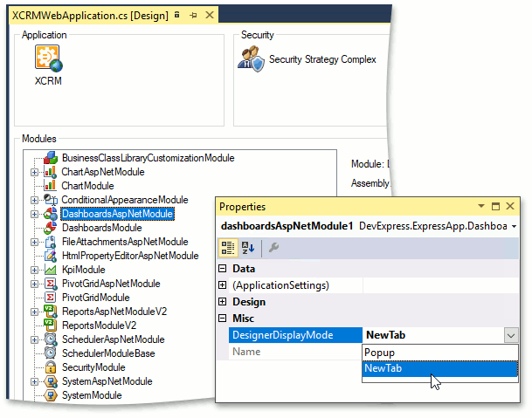Click the lock icon on the document tab
The height and width of the screenshot is (418, 532).
coord(176,15)
